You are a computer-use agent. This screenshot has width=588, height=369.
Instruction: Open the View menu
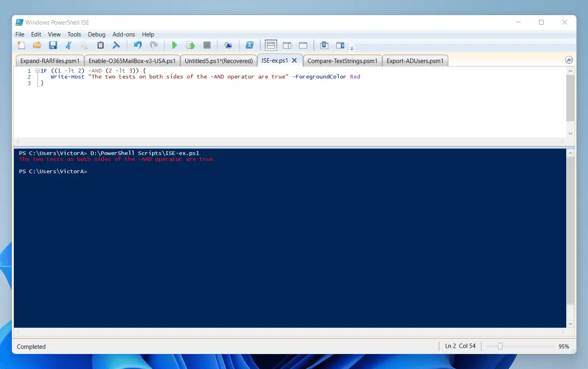coord(54,34)
